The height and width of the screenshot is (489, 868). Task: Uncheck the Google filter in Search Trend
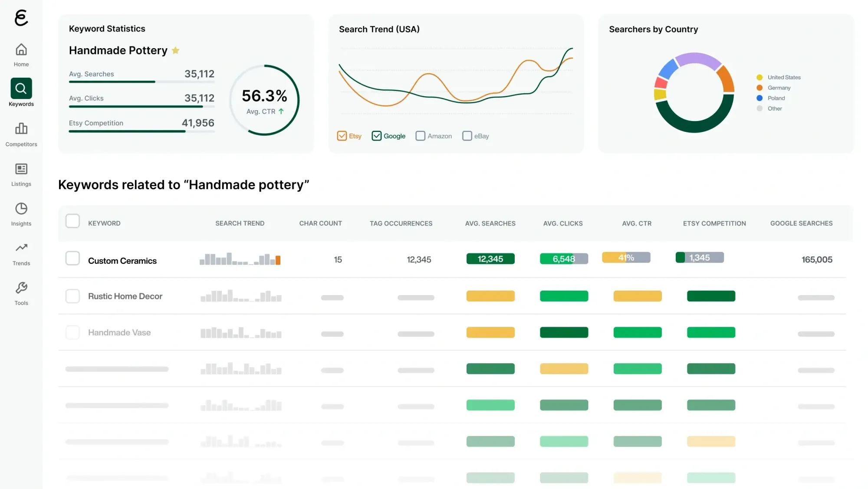[376, 136]
